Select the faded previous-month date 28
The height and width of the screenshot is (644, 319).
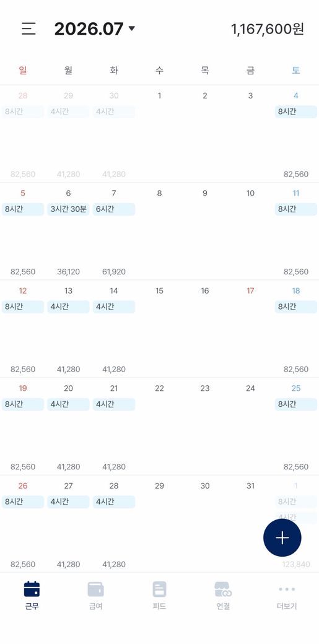coord(23,96)
